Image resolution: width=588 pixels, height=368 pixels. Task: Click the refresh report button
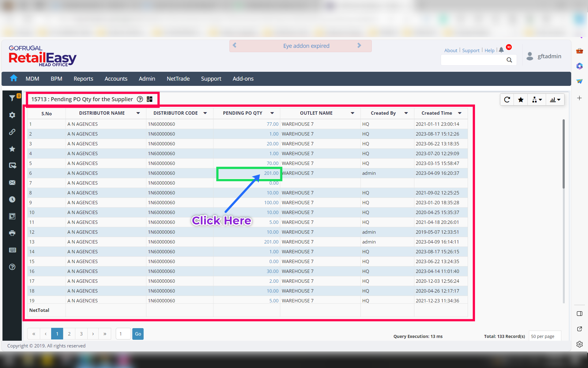pos(507,100)
